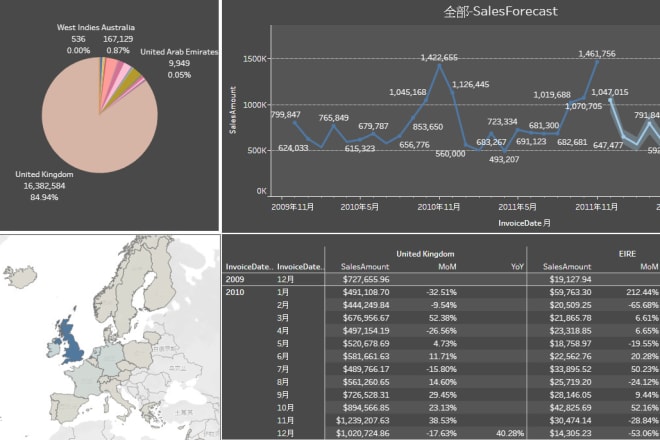
Task: Select the 1,422,655 peak data label
Action: click(x=439, y=57)
